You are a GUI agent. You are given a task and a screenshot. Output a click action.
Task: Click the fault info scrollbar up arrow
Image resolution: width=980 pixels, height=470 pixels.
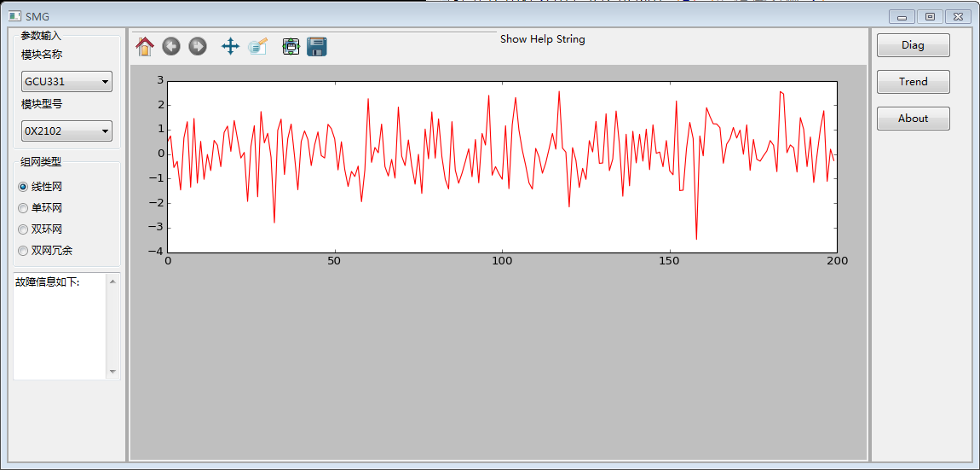pos(112,281)
